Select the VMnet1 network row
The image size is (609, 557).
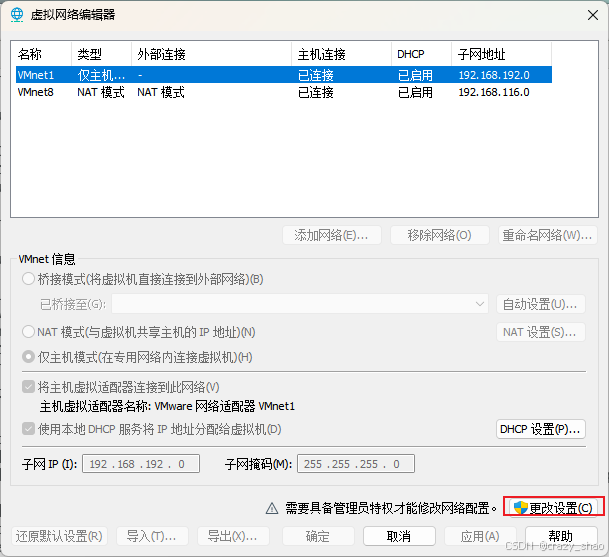pos(284,75)
